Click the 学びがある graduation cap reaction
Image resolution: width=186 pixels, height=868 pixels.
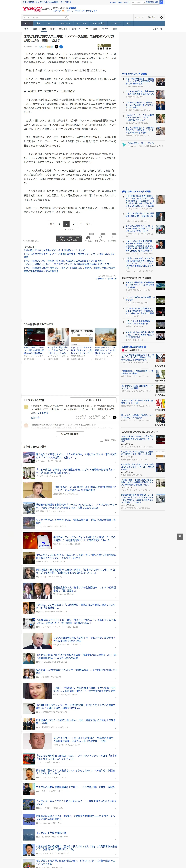(x=89, y=238)
